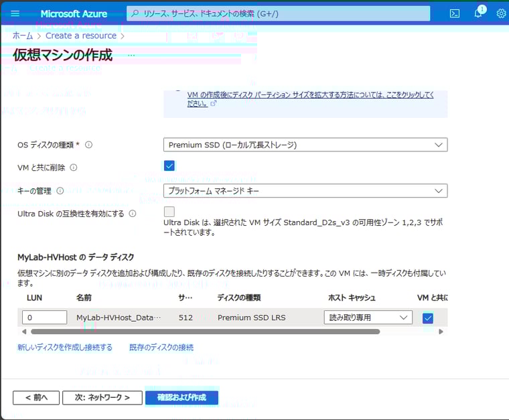
Task: Click the 512 size cell
Action: click(x=186, y=318)
